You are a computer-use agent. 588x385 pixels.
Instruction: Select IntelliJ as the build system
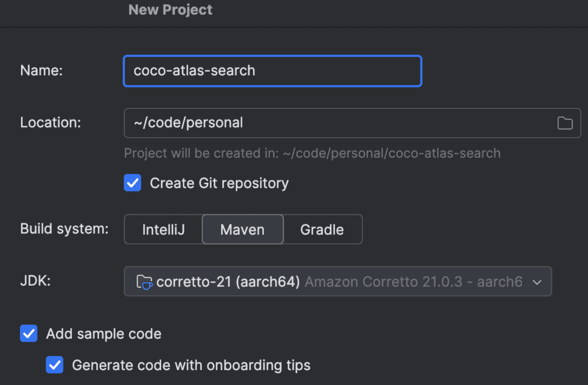tap(163, 229)
